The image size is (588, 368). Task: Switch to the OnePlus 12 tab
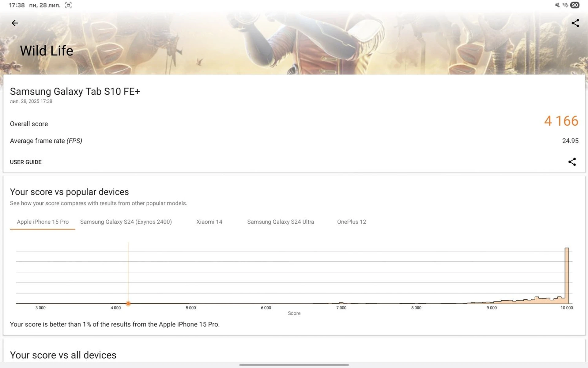click(x=351, y=222)
